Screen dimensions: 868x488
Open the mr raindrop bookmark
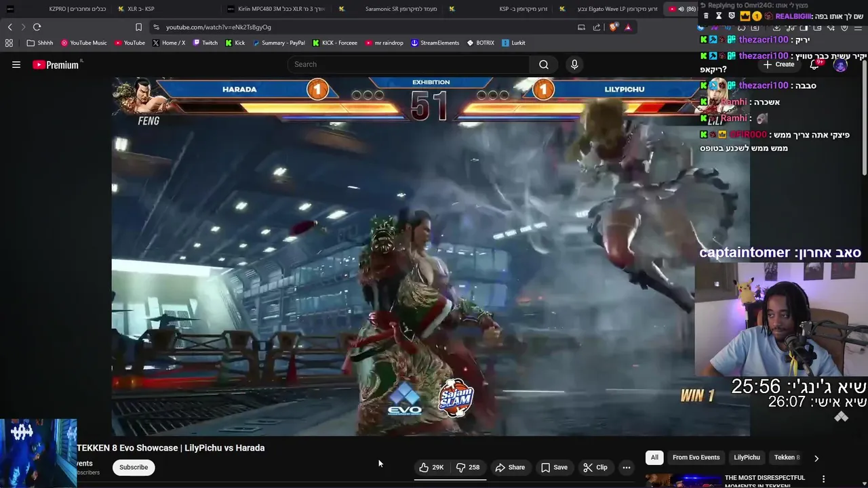384,43
